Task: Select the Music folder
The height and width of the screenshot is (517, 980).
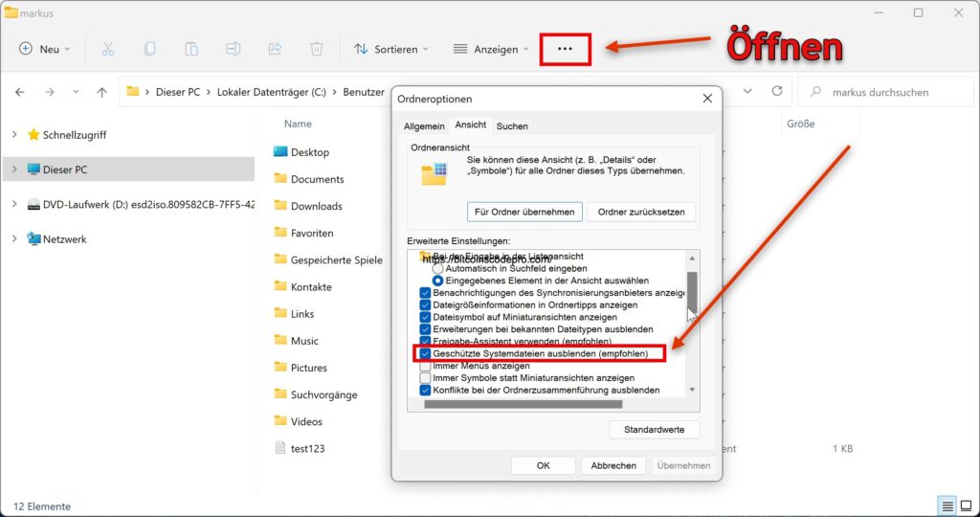Action: [x=297, y=341]
